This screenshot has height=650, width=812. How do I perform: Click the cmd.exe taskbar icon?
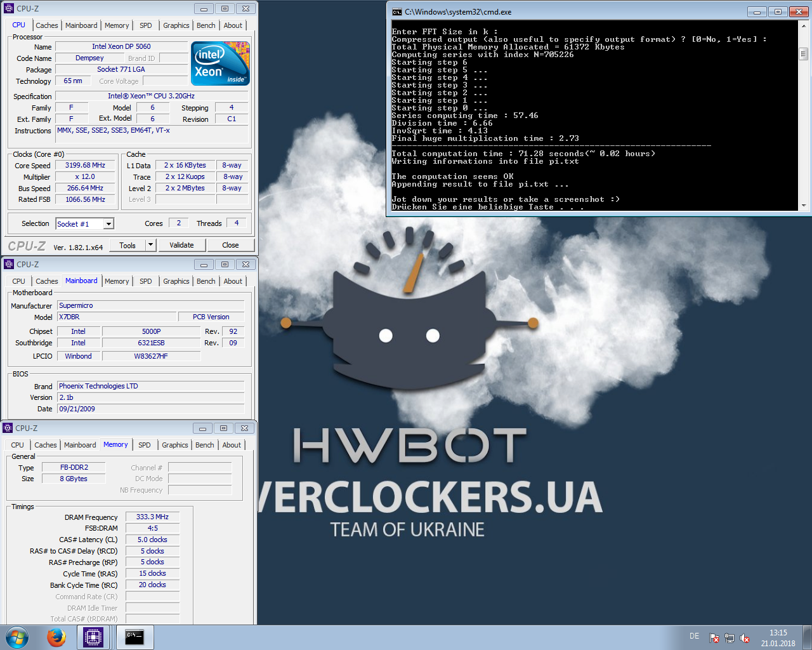click(x=134, y=637)
